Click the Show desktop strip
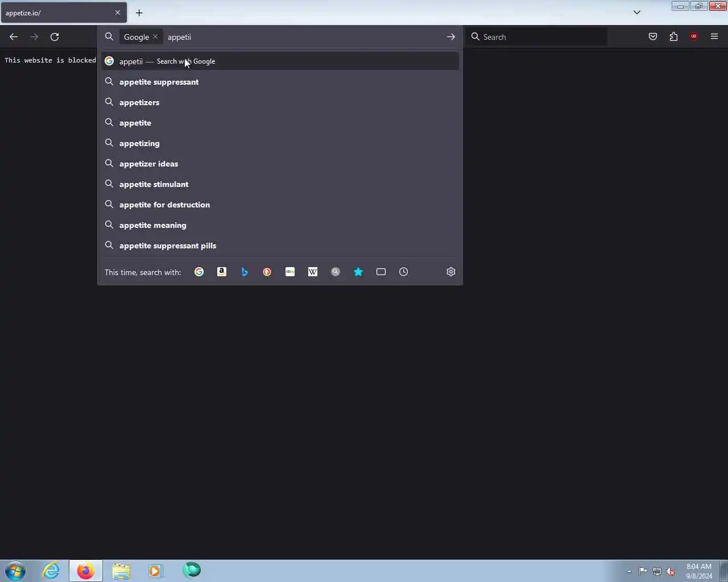Image resolution: width=728 pixels, height=582 pixels. (x=723, y=571)
